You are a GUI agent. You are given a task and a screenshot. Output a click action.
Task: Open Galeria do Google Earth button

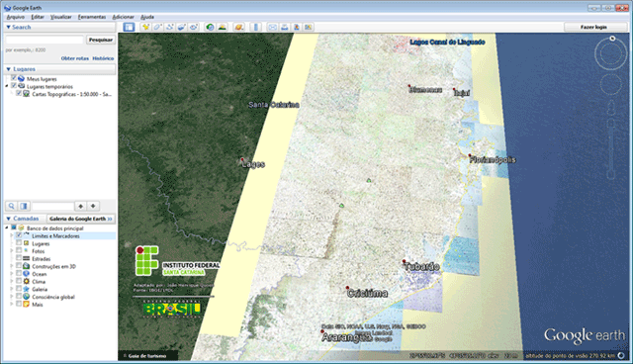point(81,219)
